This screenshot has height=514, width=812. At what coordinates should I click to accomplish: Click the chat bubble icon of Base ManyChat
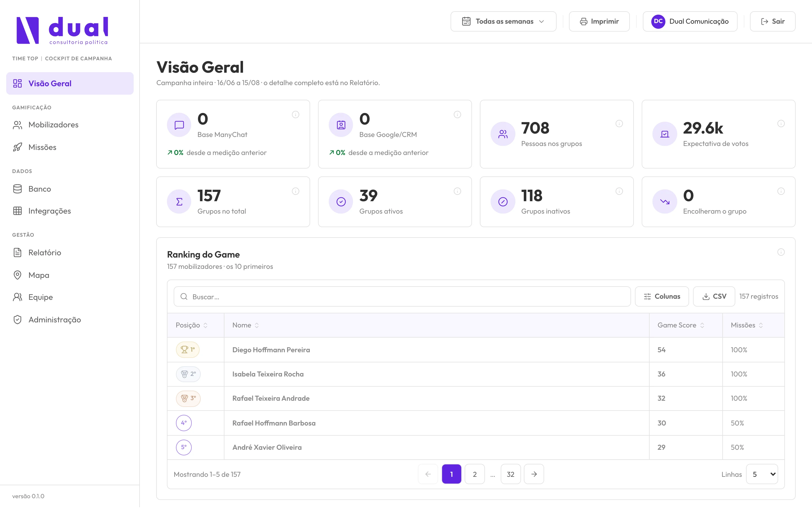[x=179, y=125]
